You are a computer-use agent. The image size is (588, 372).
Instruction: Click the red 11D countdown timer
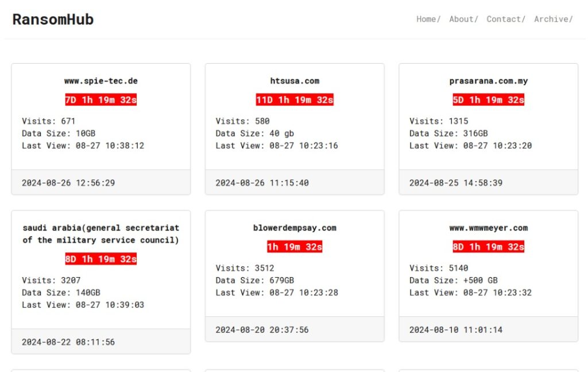click(295, 100)
